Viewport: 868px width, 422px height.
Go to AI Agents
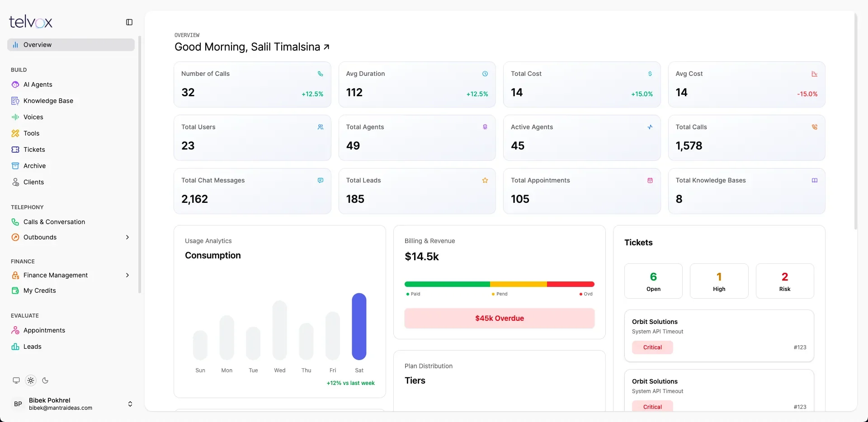tap(71, 84)
